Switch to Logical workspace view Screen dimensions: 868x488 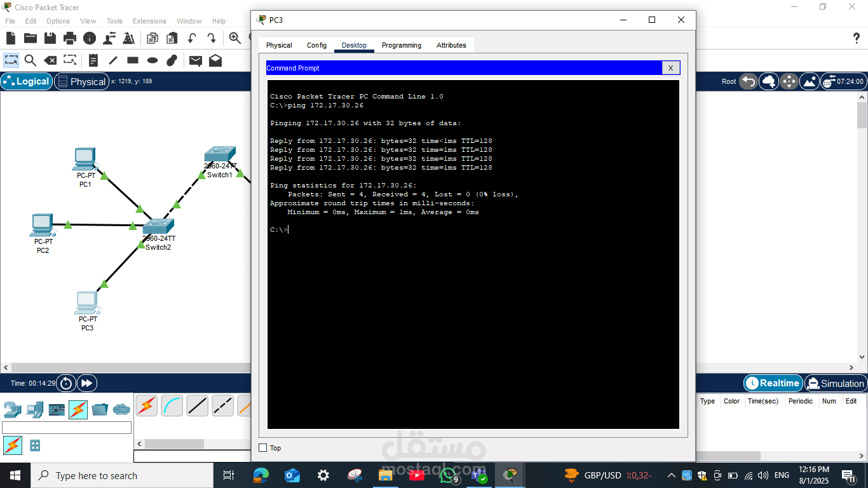tap(27, 81)
